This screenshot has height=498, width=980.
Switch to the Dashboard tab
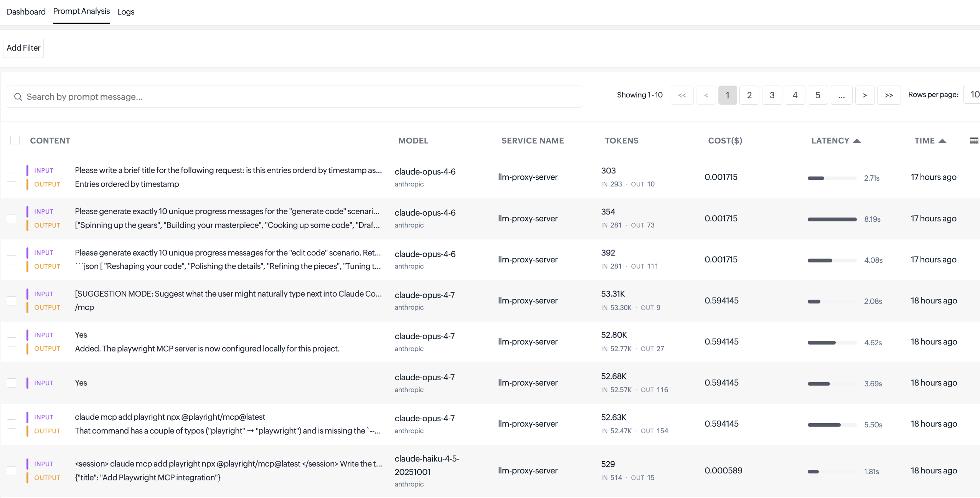pos(26,12)
